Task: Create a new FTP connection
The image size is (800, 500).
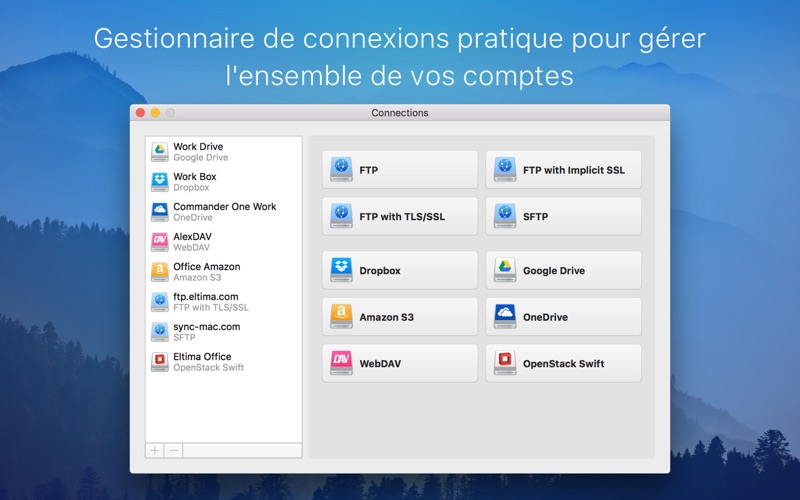Action: click(x=400, y=169)
